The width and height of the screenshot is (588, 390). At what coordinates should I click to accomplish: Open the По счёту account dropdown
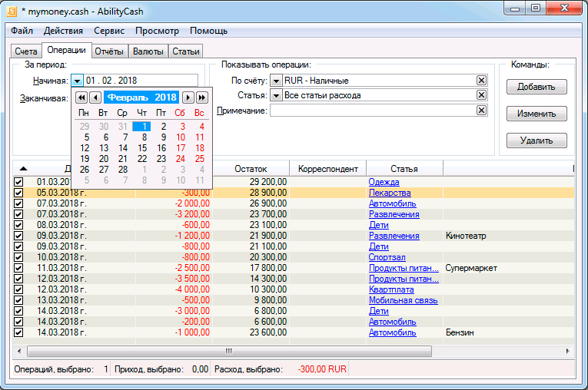pyautogui.click(x=276, y=81)
